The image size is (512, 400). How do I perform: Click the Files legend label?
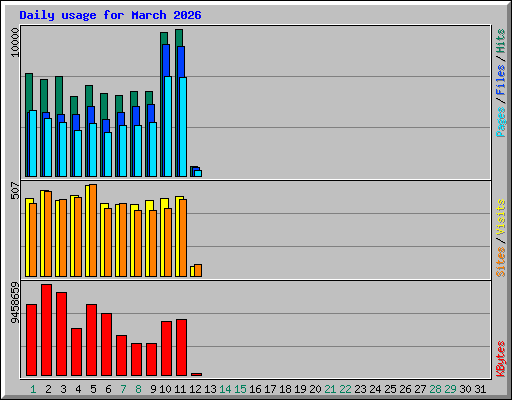[501, 80]
